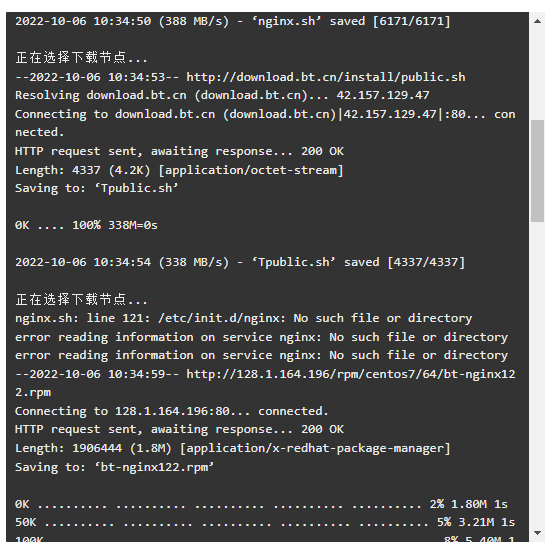Click the scrollbar down arrow
Screen dimensions: 545x553
point(537,533)
